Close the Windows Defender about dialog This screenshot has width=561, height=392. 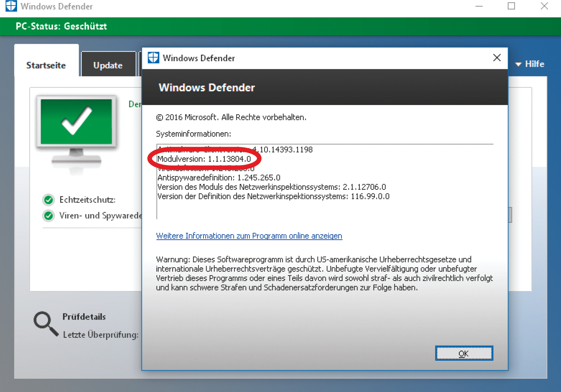tap(497, 58)
